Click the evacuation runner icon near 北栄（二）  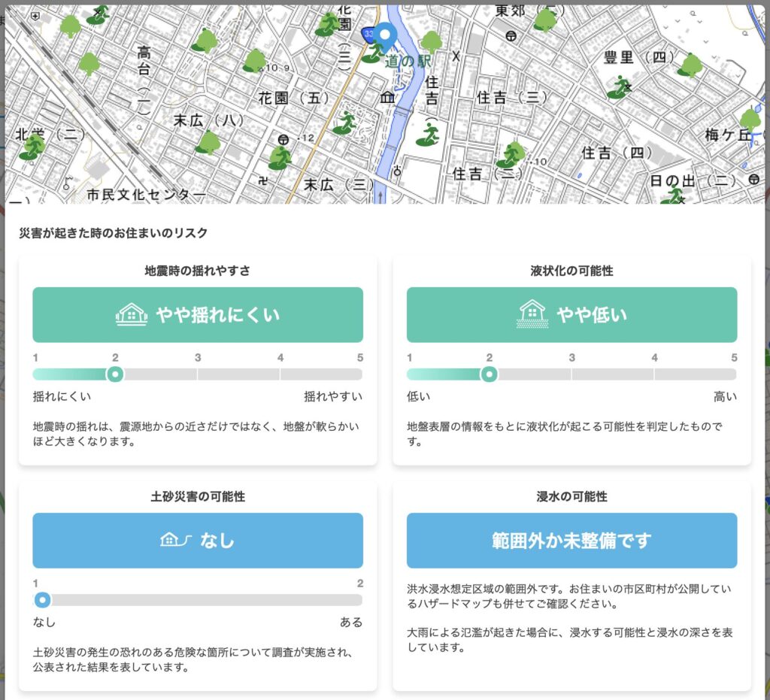pyautogui.click(x=32, y=147)
